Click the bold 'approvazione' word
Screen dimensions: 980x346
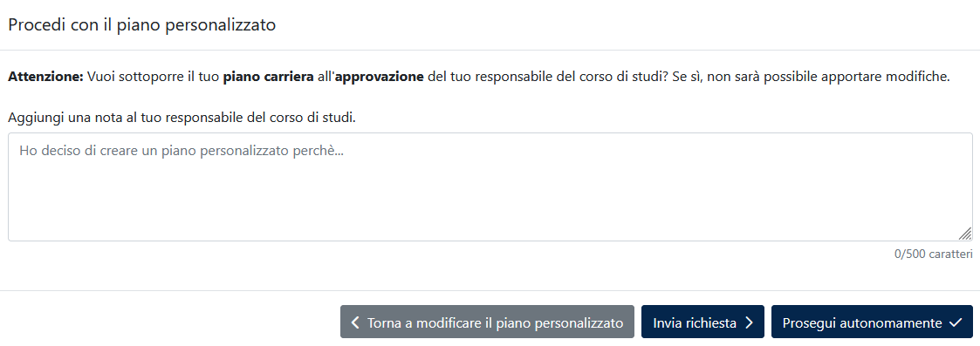click(380, 78)
